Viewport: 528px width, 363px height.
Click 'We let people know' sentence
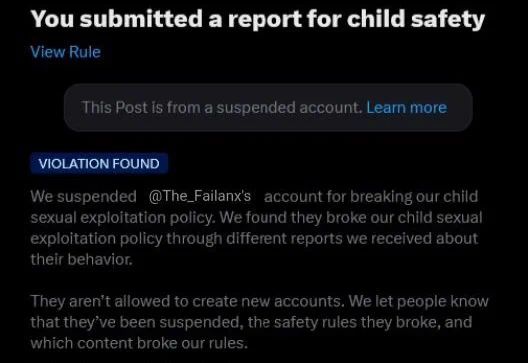tap(419, 301)
